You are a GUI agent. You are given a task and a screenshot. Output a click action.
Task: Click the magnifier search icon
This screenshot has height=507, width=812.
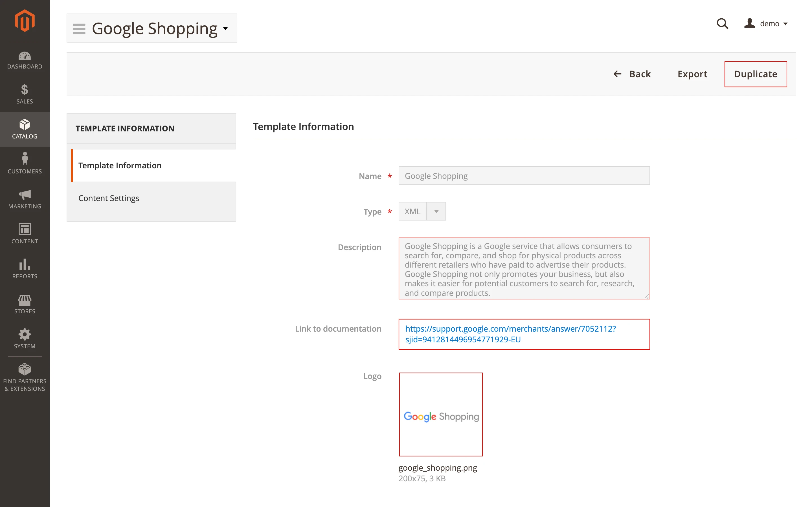click(x=722, y=24)
